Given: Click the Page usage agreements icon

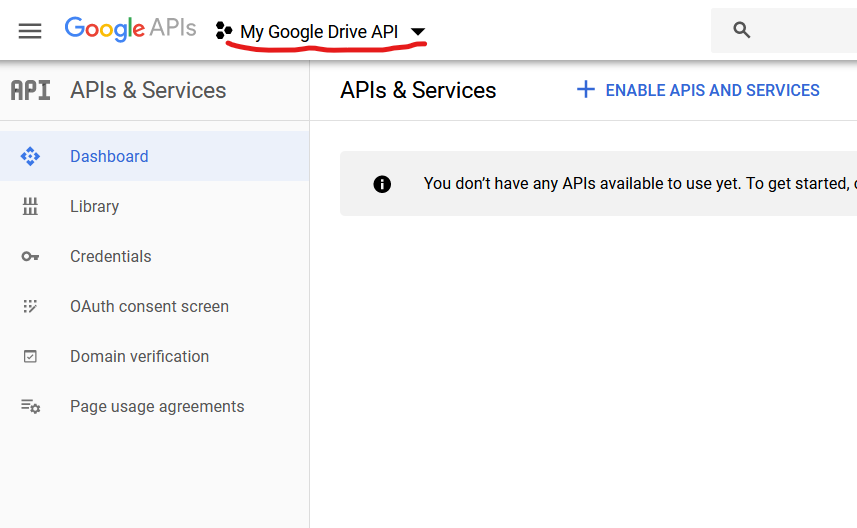Looking at the screenshot, I should coord(30,407).
